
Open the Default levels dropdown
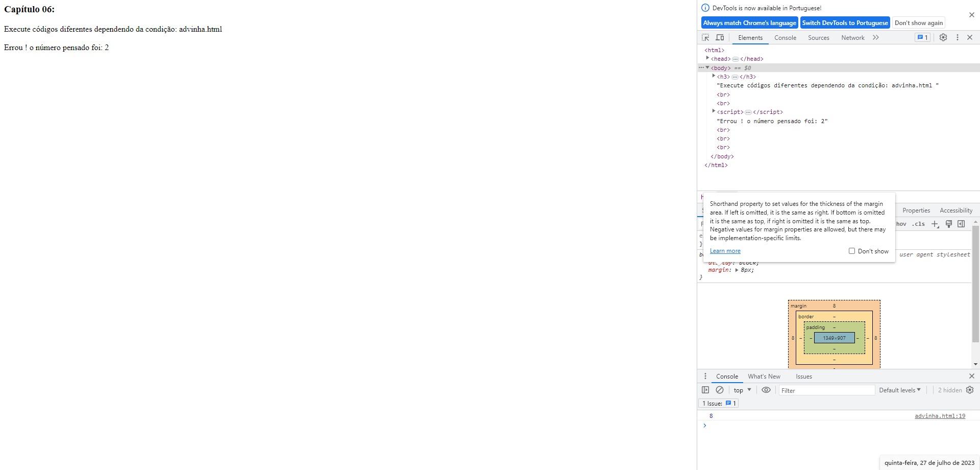coord(900,390)
